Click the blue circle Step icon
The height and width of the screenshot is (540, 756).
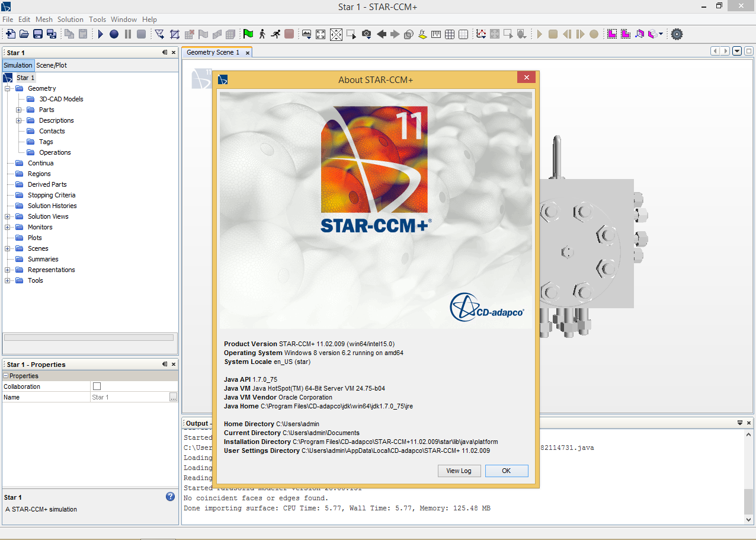114,34
